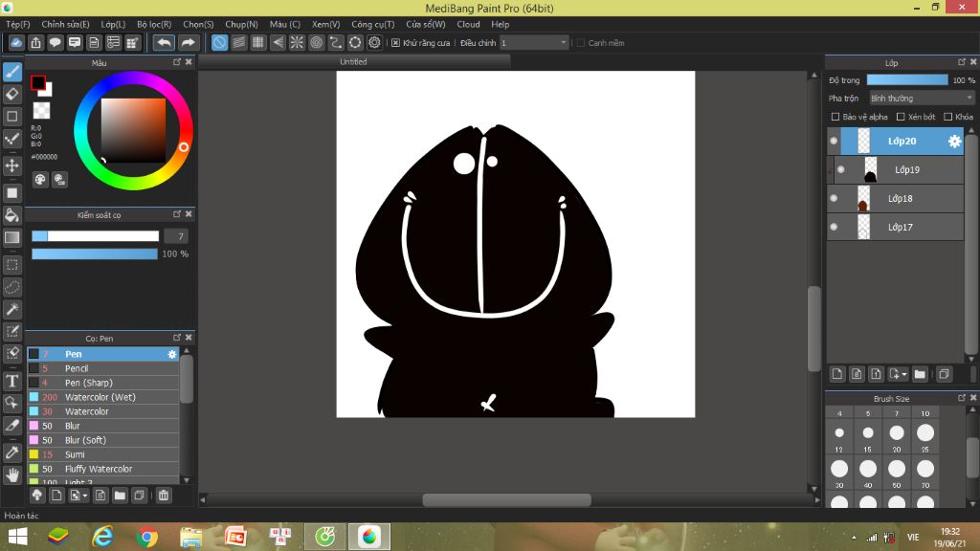980x551 pixels.
Task: Check the Bảo vệ alpha option
Action: click(x=835, y=117)
